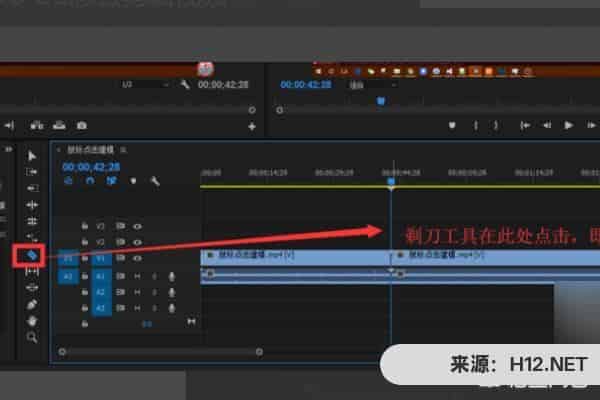Mute audio track A1

tap(137, 276)
